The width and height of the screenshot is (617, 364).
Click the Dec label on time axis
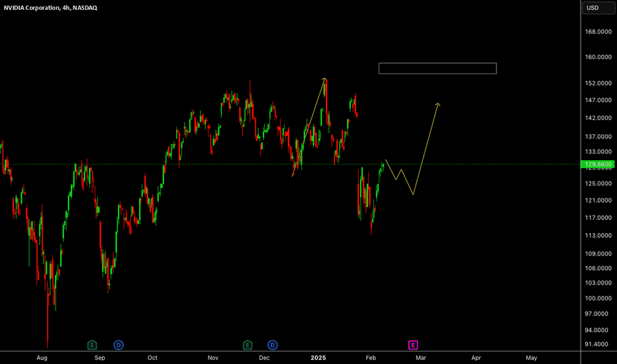(x=264, y=357)
